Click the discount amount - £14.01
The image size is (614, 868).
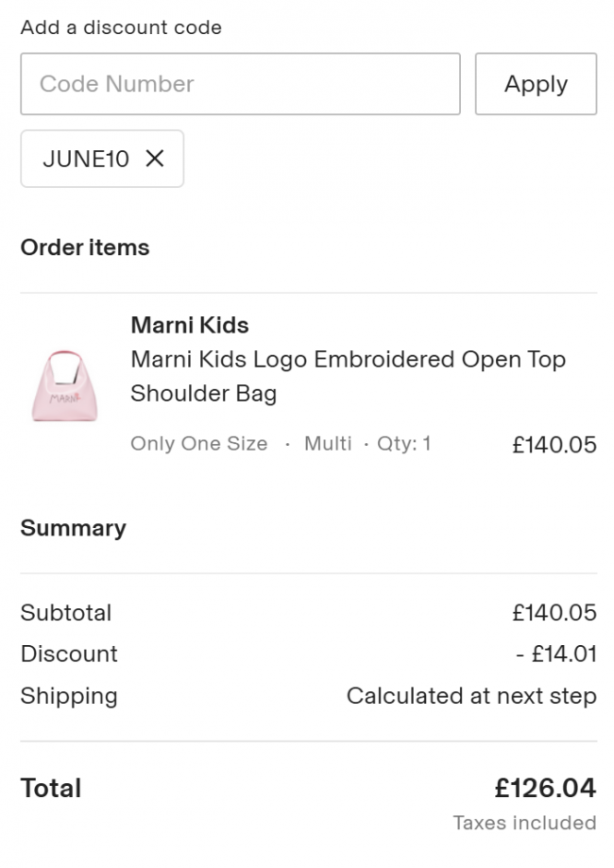[556, 655]
